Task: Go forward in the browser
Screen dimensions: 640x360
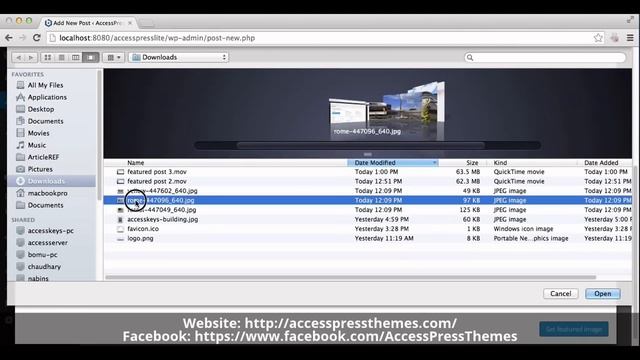Action: tap(22, 38)
